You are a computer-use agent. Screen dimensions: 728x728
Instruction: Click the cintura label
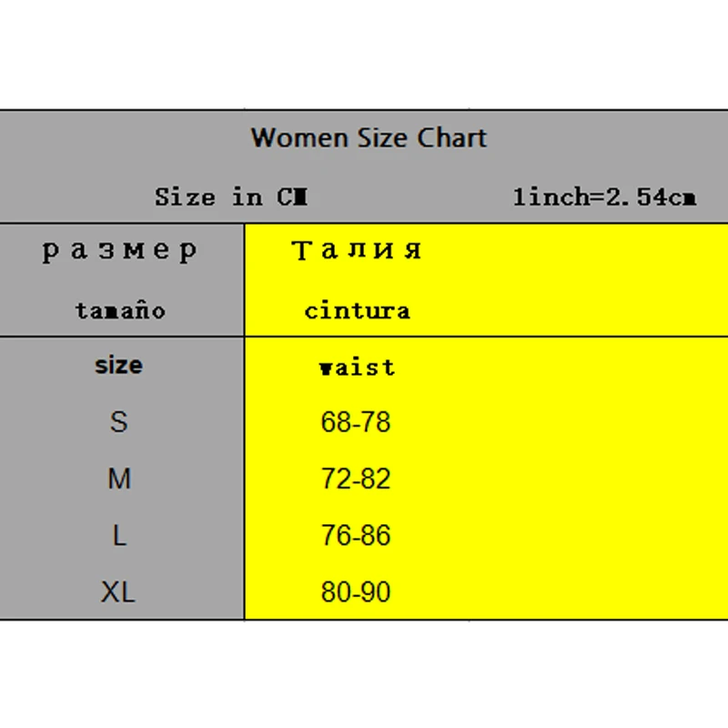(x=357, y=310)
